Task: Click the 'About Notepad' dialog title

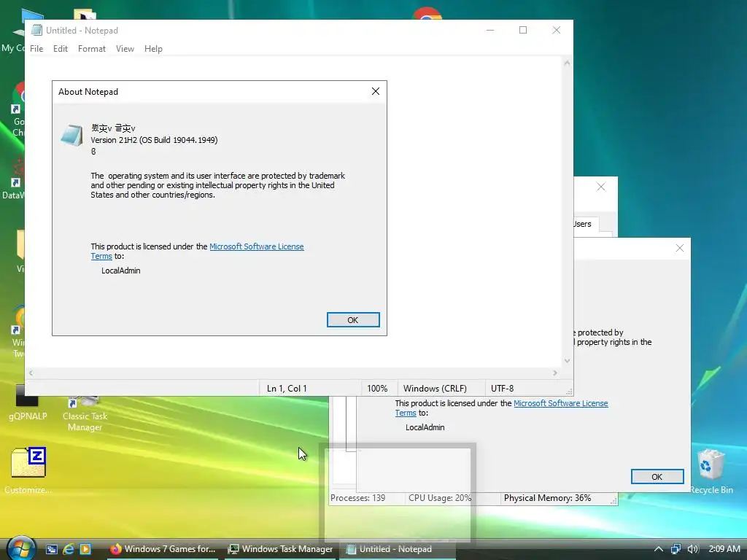Action: coord(88,92)
